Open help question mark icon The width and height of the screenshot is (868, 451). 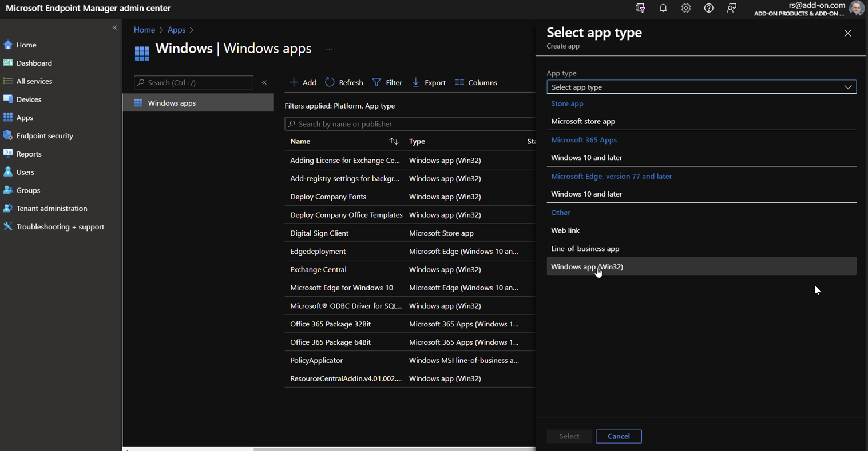point(709,8)
